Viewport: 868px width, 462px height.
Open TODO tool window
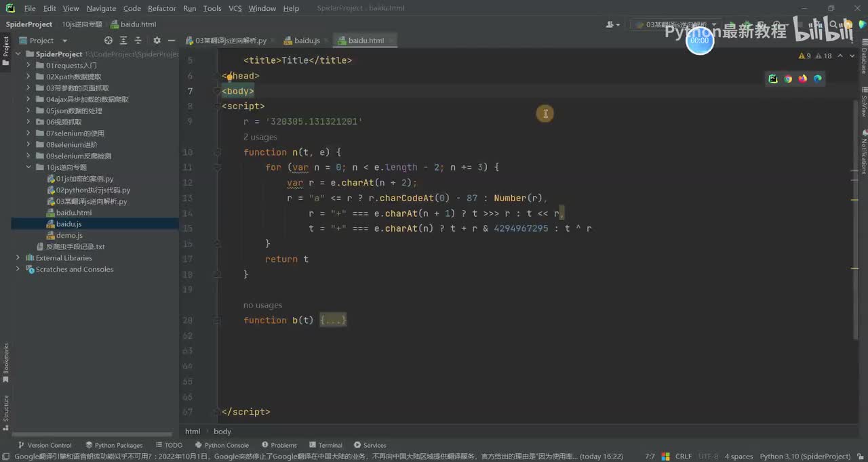(169, 445)
